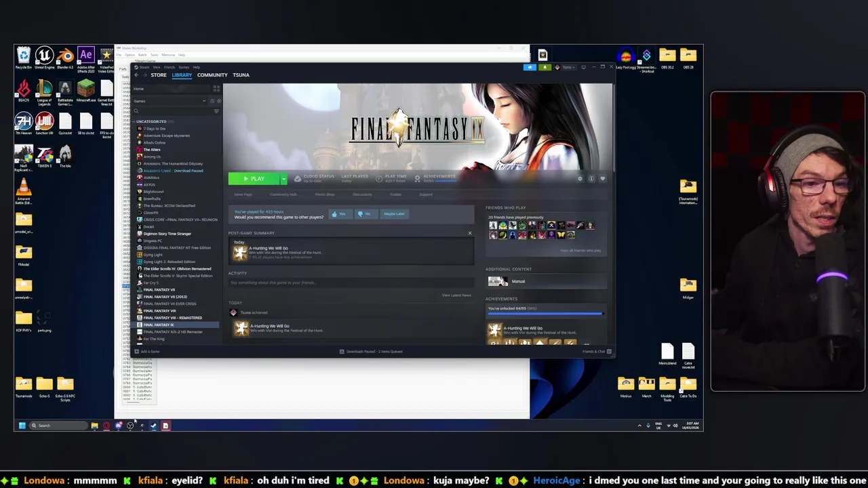The width and height of the screenshot is (868, 488).
Task: Open the Blender desktop icon
Action: tap(65, 58)
